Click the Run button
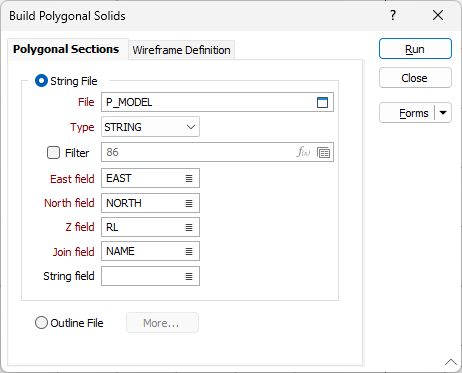This screenshot has width=462, height=373. (415, 49)
